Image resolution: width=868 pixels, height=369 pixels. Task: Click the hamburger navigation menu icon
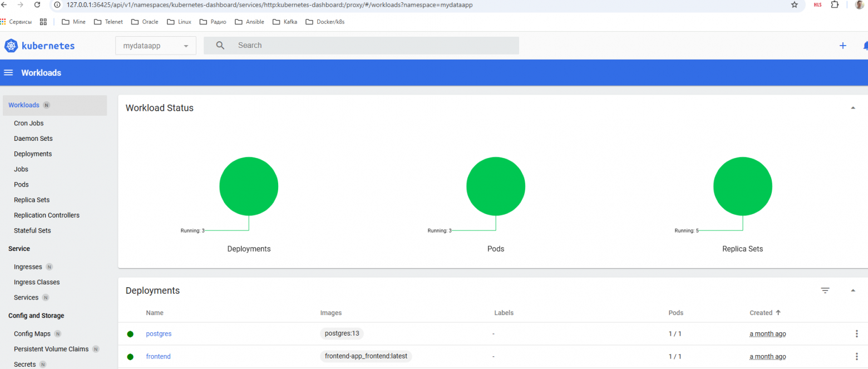coord(8,72)
